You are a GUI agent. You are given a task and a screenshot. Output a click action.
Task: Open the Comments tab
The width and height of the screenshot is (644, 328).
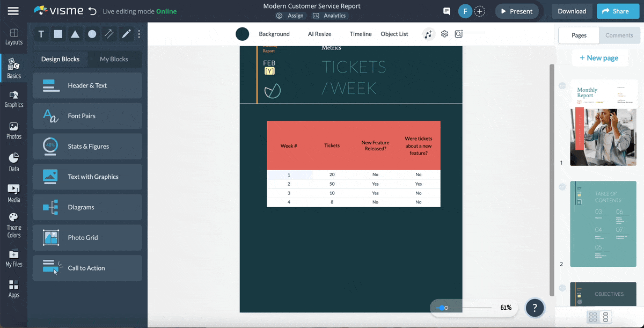click(x=619, y=35)
